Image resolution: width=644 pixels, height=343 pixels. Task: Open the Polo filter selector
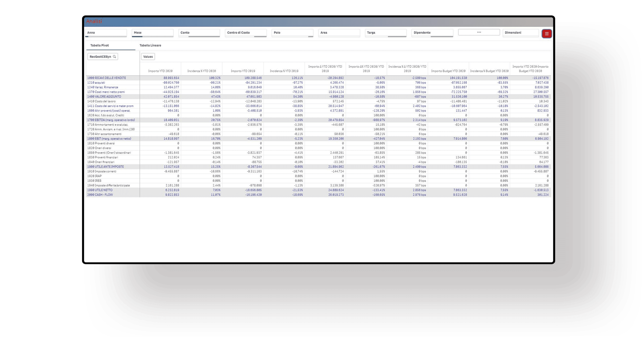click(292, 33)
